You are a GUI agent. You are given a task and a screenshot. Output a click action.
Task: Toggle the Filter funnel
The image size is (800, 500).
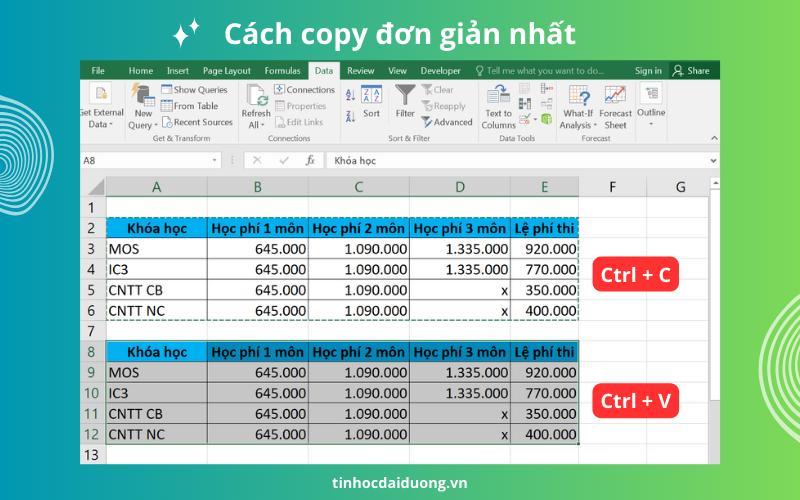click(x=405, y=101)
